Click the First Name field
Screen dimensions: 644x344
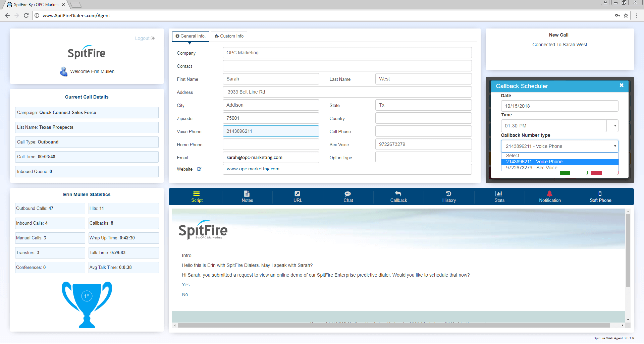[x=271, y=79]
